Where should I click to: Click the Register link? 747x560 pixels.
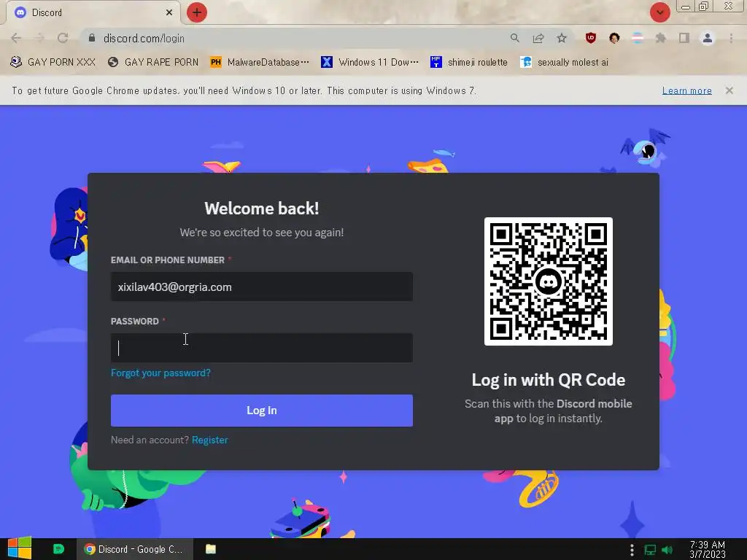209,440
